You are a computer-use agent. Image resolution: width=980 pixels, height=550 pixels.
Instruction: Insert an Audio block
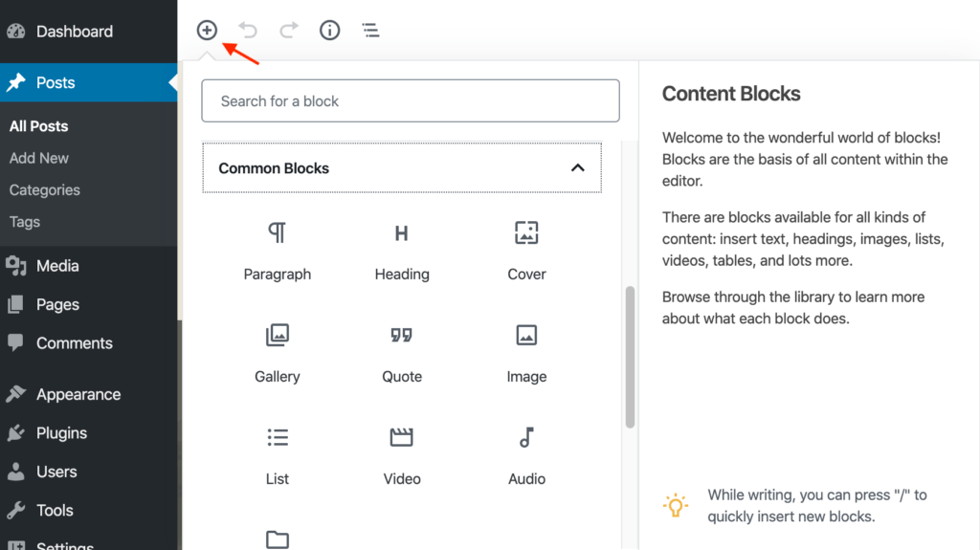tap(526, 456)
